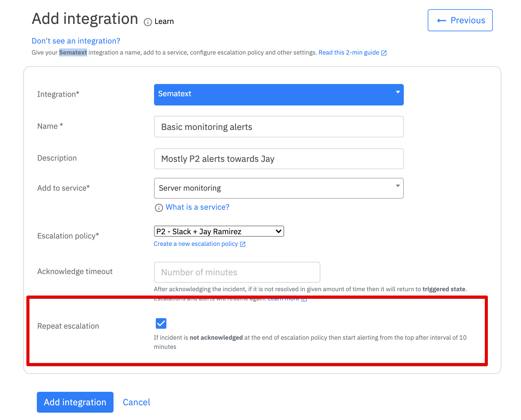Submit with the Add integration button

75,402
